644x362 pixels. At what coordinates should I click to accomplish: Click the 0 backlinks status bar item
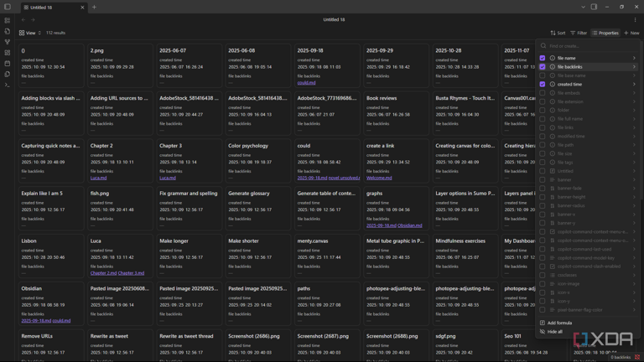click(621, 357)
